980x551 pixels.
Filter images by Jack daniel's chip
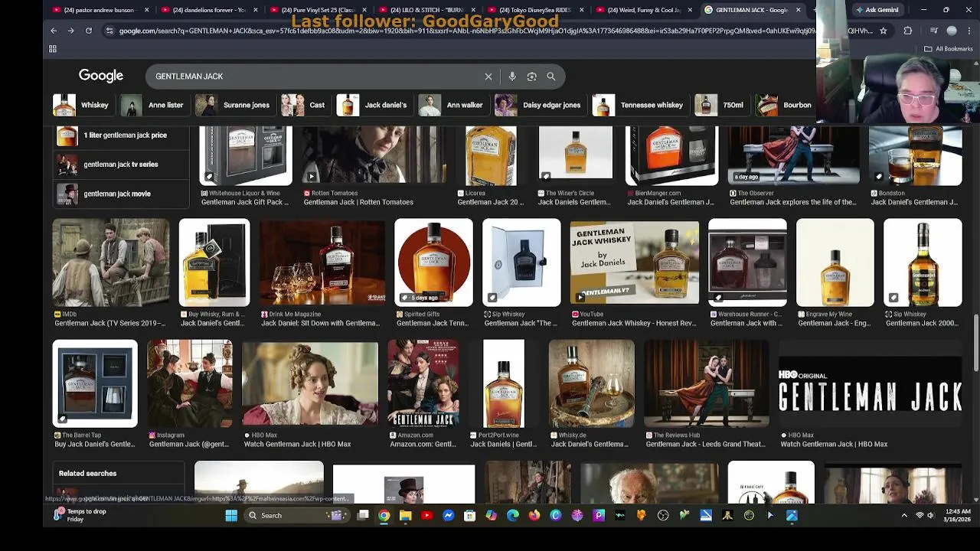(x=373, y=105)
